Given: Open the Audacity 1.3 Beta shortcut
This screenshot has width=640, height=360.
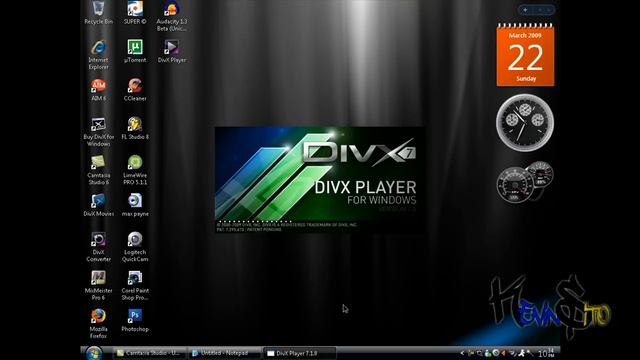Looking at the screenshot, I should tap(171, 16).
